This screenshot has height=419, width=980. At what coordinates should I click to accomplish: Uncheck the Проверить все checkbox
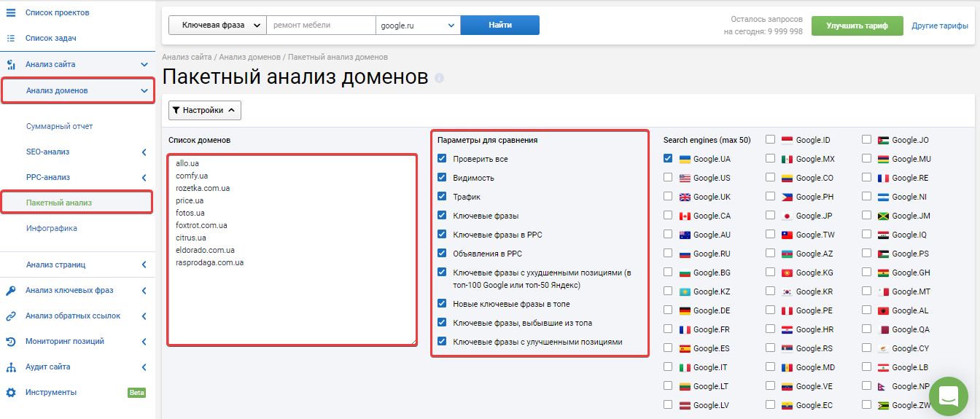click(x=442, y=158)
